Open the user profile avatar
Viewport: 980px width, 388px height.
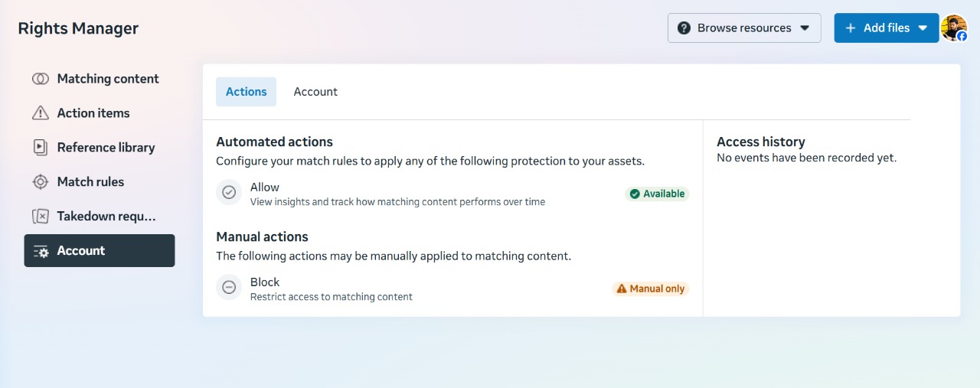click(953, 28)
